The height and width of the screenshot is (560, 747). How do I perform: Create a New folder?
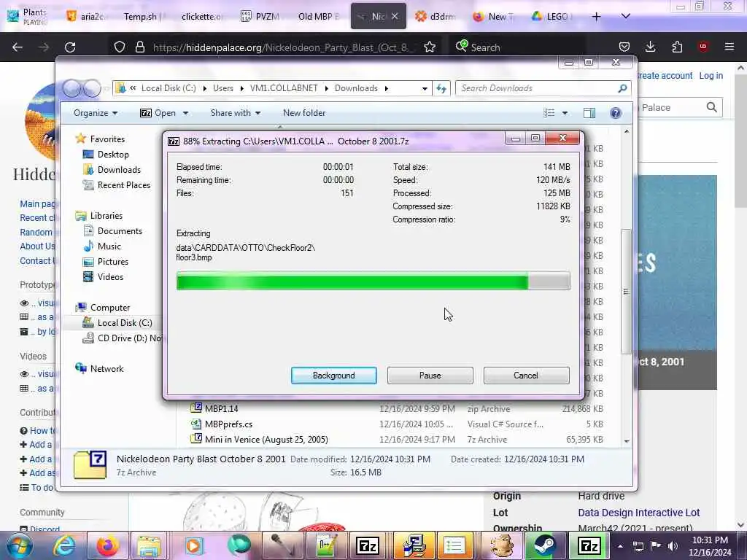pyautogui.click(x=304, y=113)
